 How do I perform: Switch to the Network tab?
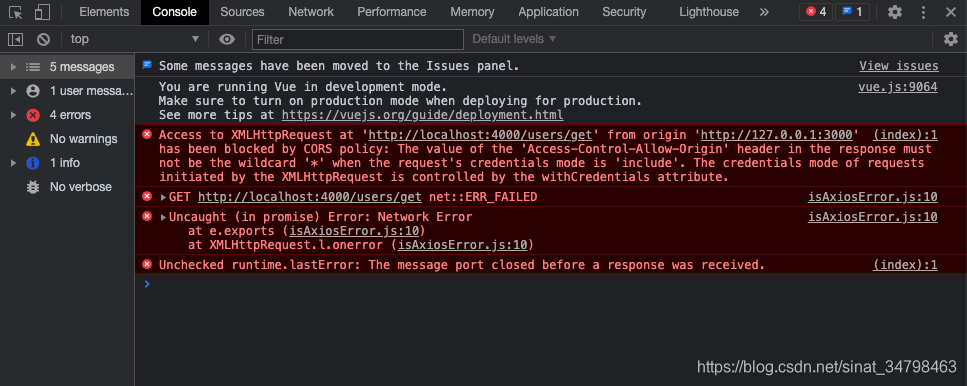[311, 12]
